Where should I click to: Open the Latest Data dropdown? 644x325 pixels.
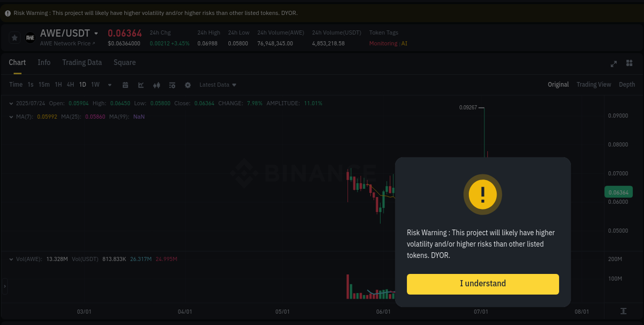(217, 84)
